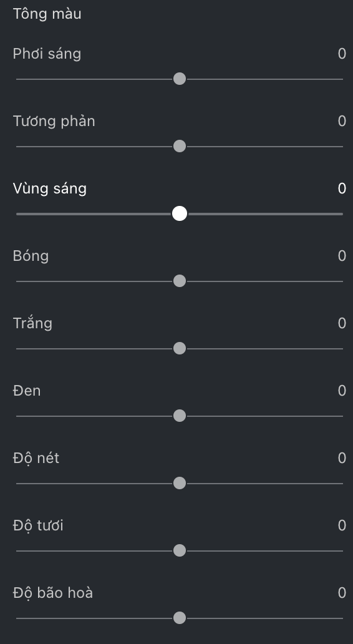Select the Bóng value field
The height and width of the screenshot is (644, 353).
coord(342,256)
